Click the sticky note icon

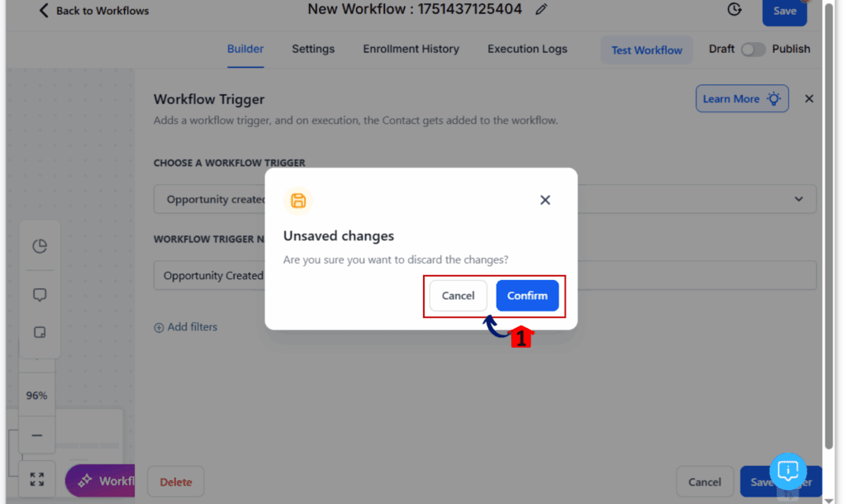point(40,332)
